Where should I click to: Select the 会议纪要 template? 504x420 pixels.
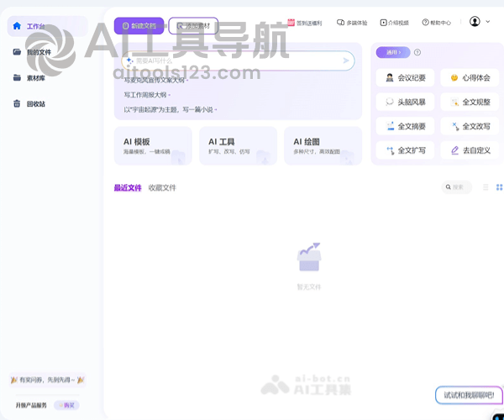coord(405,77)
